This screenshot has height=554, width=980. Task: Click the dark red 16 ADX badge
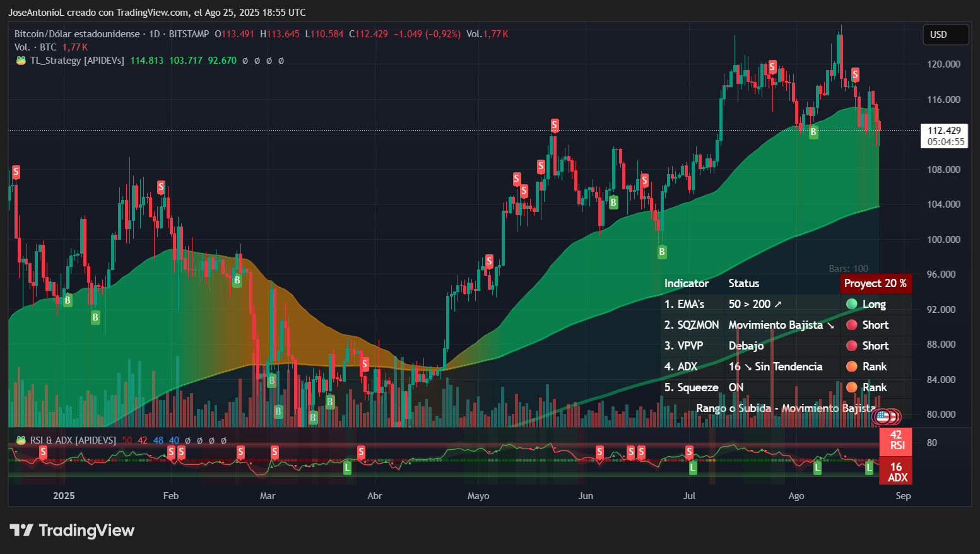point(896,472)
